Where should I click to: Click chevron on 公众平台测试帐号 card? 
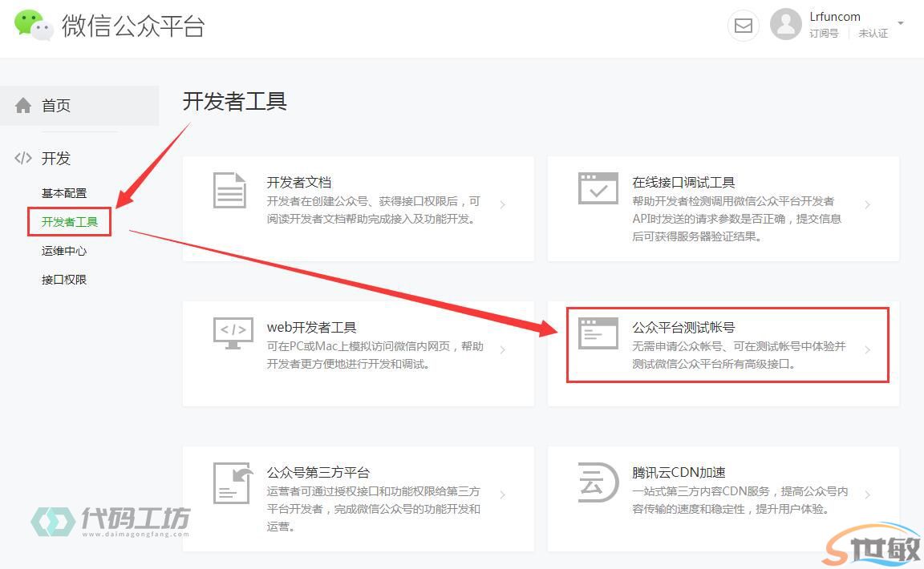867,350
